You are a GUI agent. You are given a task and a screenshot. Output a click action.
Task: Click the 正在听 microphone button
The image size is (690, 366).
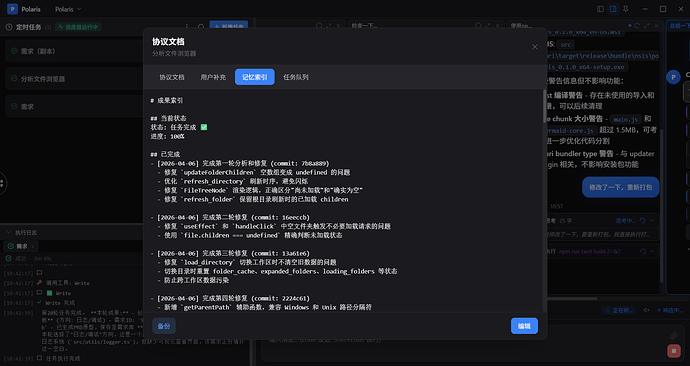pos(619,310)
